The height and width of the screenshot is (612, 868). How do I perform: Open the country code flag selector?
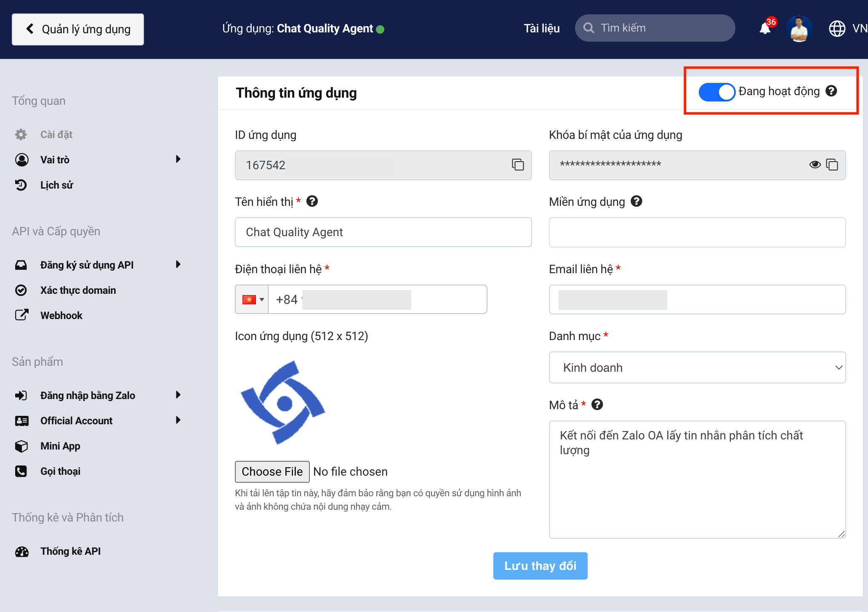(251, 299)
